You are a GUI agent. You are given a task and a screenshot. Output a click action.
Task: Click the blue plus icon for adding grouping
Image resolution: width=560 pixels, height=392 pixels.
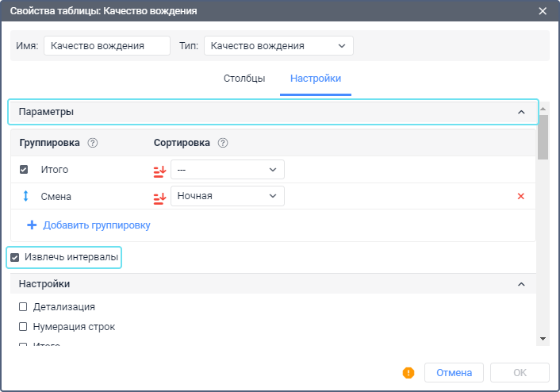pyautogui.click(x=33, y=225)
